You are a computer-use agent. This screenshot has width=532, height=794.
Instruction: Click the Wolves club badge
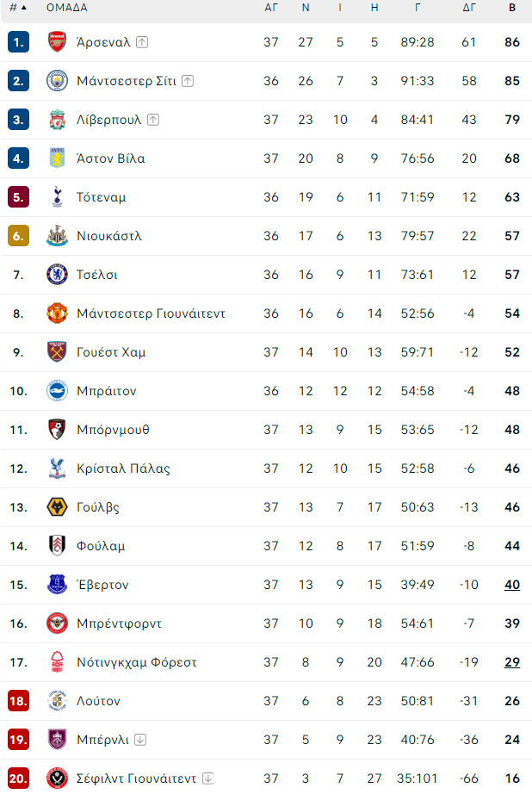pos(57,507)
